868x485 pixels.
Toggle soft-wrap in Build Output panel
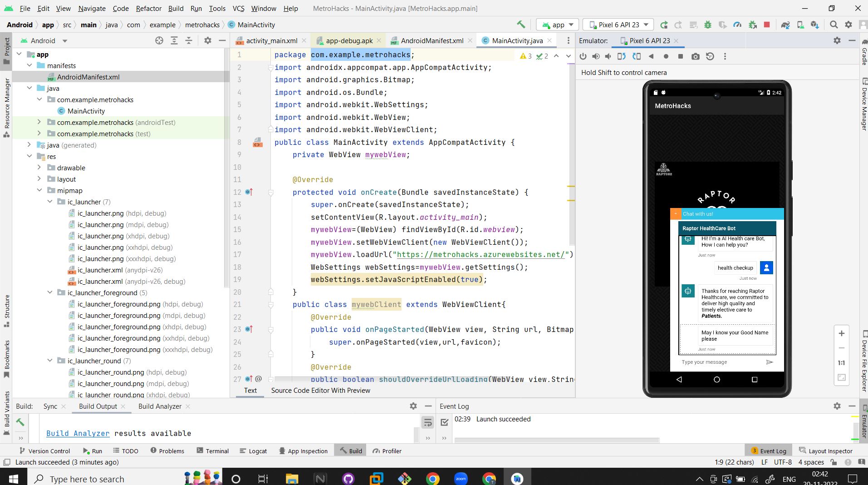pyautogui.click(x=427, y=422)
